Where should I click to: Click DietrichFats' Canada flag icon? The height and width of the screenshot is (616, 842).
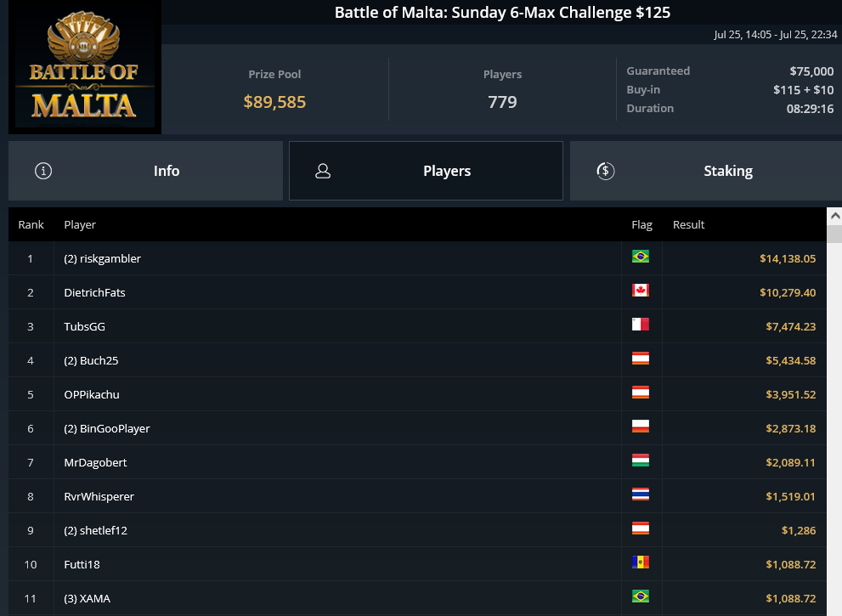pos(640,291)
